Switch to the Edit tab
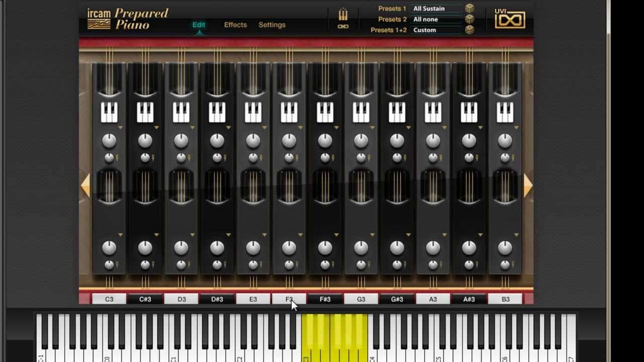Screen dimensions: 644x362 click(199, 25)
